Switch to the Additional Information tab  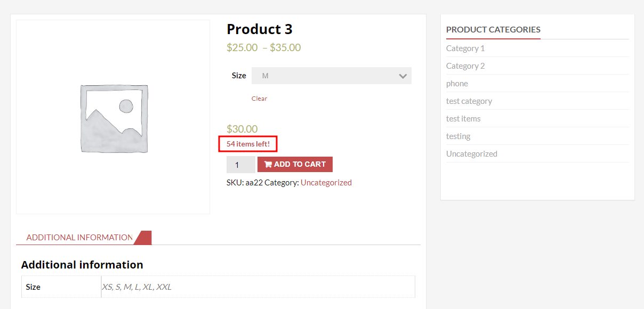coord(79,237)
